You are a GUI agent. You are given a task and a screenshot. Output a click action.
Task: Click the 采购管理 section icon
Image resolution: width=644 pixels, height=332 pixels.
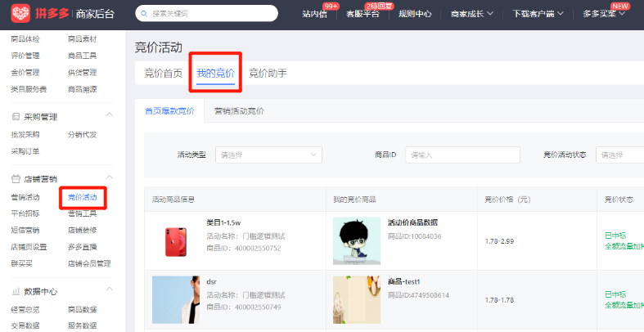16,117
